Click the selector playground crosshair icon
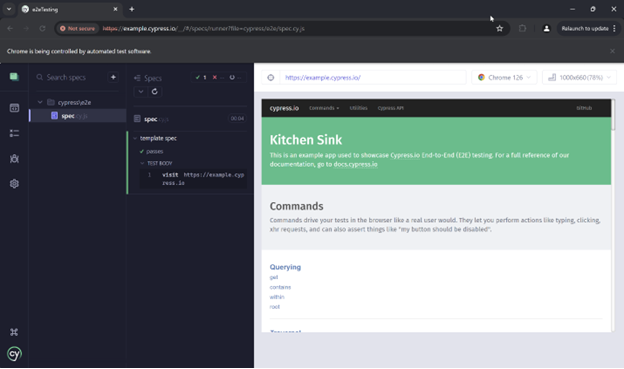This screenshot has height=369, width=624. click(271, 78)
